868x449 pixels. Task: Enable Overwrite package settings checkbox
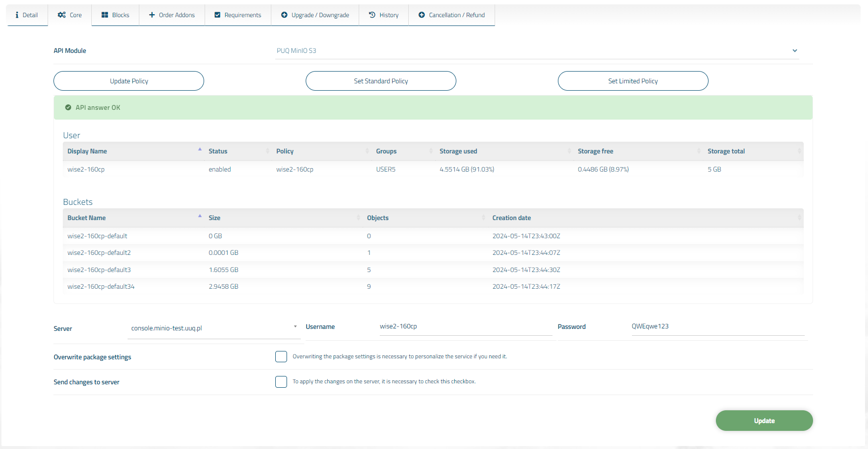click(x=281, y=357)
